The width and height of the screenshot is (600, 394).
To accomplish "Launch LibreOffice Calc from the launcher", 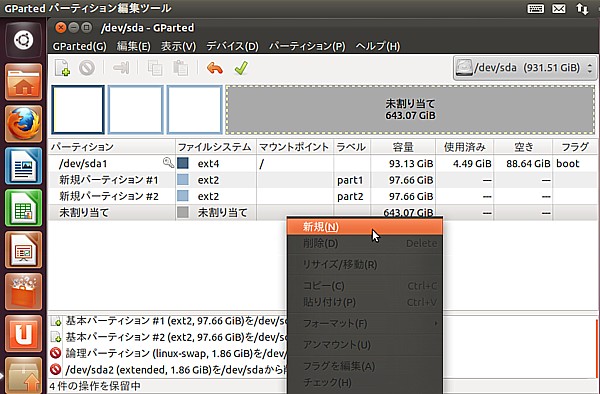I will pos(24,208).
